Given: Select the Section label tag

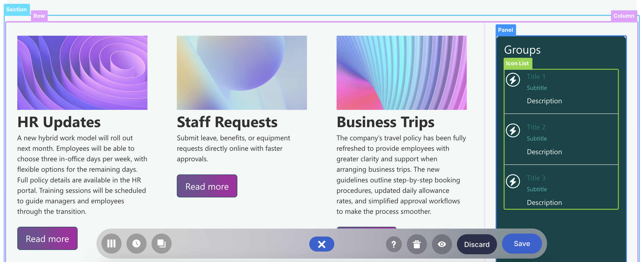Looking at the screenshot, I should click(x=17, y=10).
